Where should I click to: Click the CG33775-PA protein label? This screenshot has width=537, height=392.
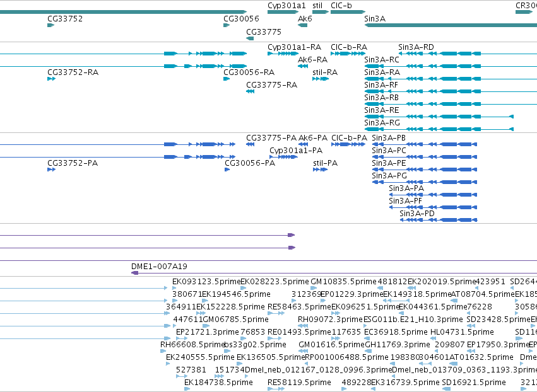pyautogui.click(x=271, y=138)
